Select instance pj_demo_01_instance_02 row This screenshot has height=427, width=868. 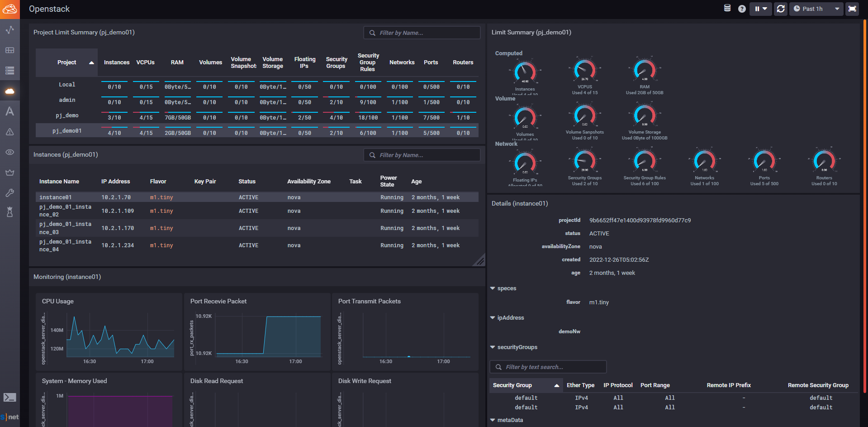point(257,211)
